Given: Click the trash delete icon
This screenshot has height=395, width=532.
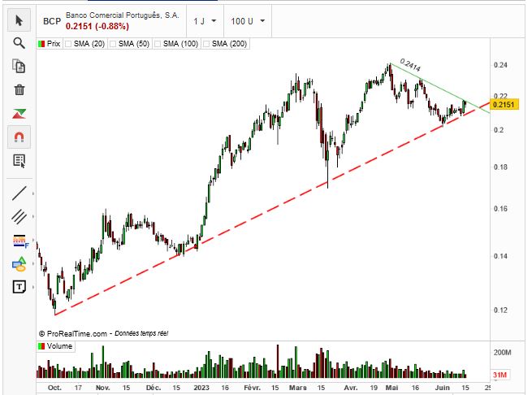Looking at the screenshot, I should coord(19,89).
